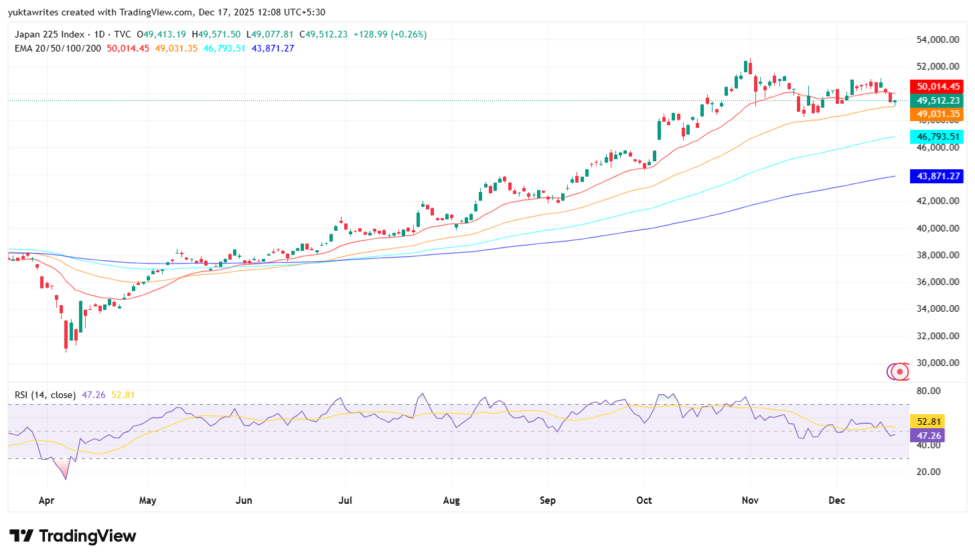Click the purple RSI value flag 47.26
Screen dimensions: 975x560
coord(929,436)
